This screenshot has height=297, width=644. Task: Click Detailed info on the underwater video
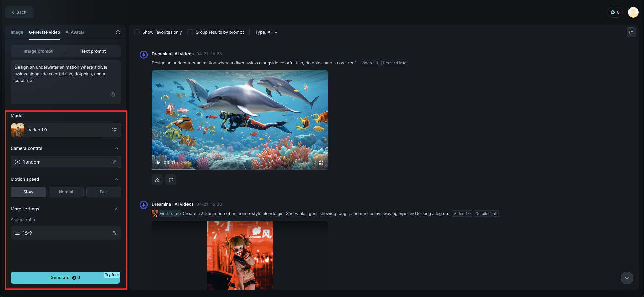pos(394,63)
